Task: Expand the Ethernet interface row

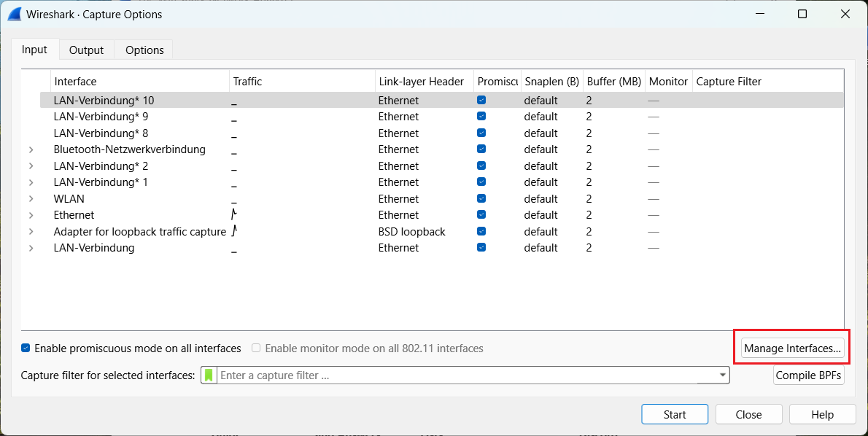Action: coord(31,215)
